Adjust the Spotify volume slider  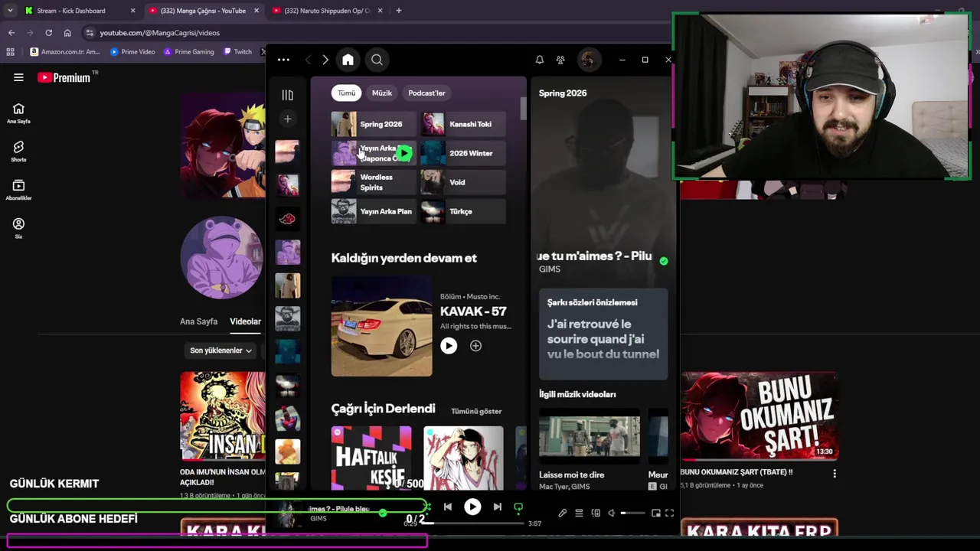(632, 513)
